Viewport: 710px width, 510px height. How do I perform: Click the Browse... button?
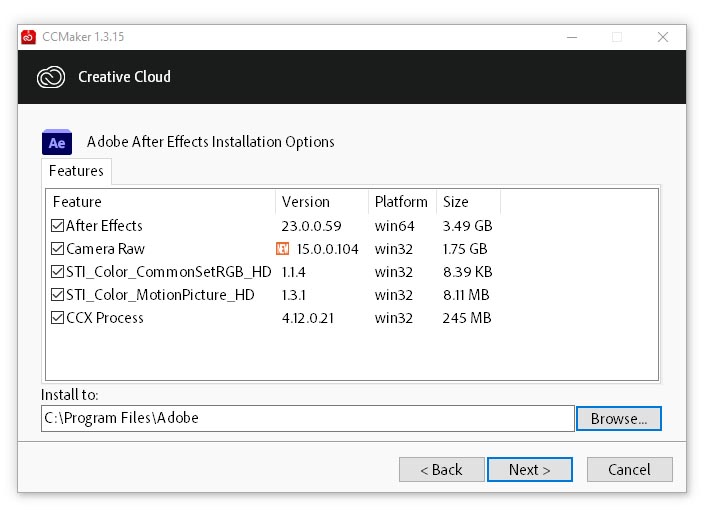[619, 419]
